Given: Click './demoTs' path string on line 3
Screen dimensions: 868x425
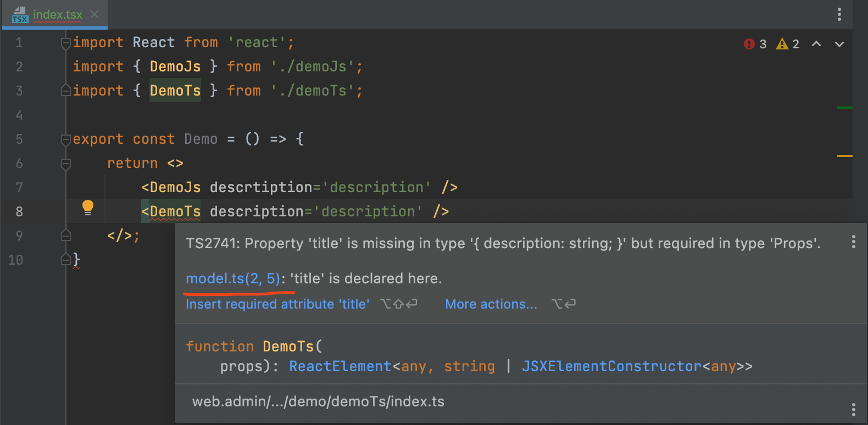Looking at the screenshot, I should click(313, 91).
